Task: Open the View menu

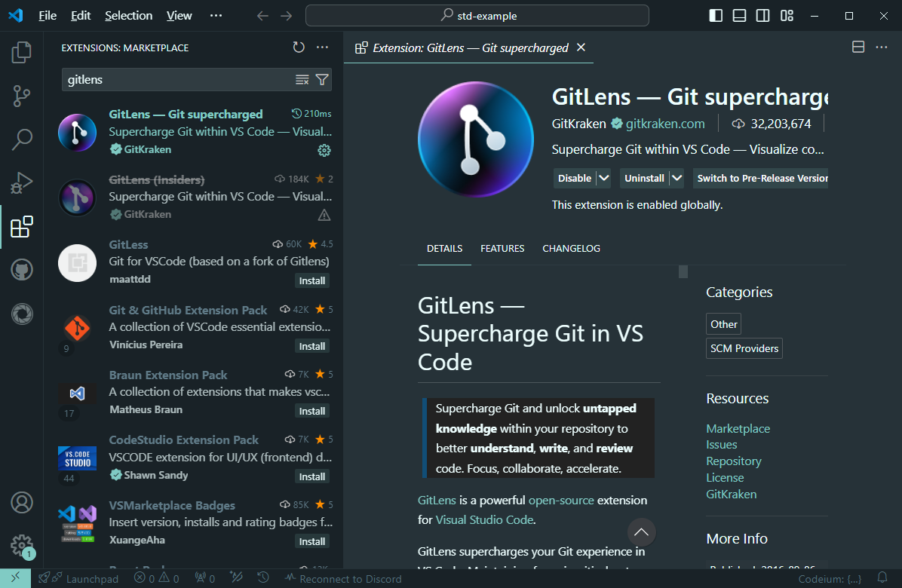Action: click(179, 16)
